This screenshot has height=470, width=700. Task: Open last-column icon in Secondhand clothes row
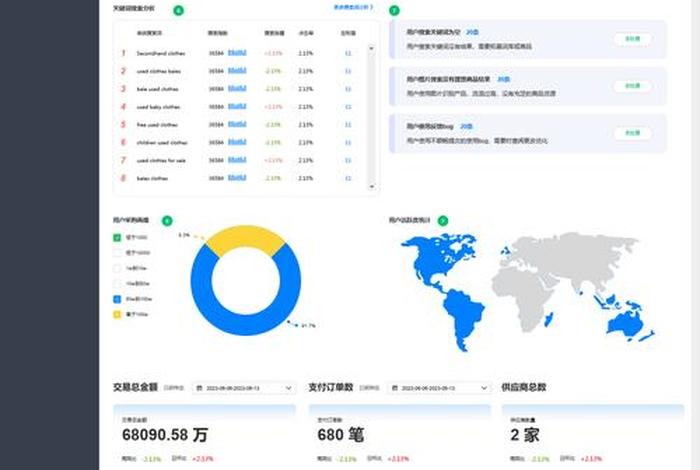pos(348,53)
